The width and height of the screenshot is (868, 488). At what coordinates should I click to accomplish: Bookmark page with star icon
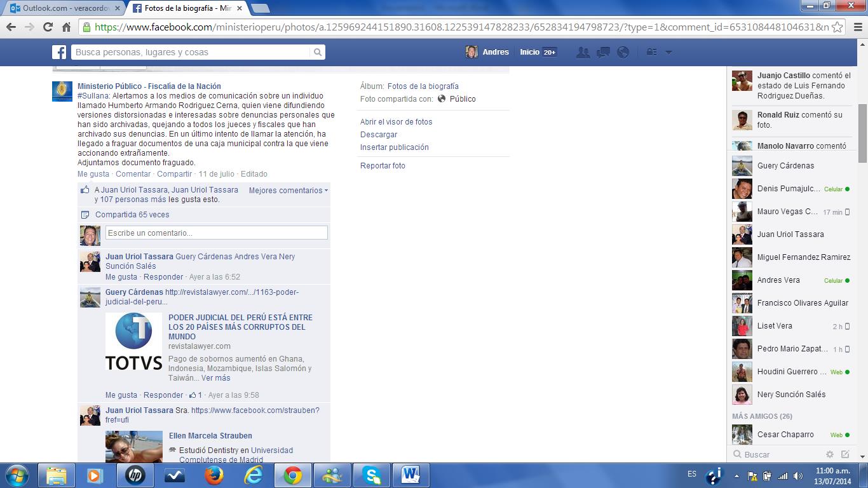[837, 27]
